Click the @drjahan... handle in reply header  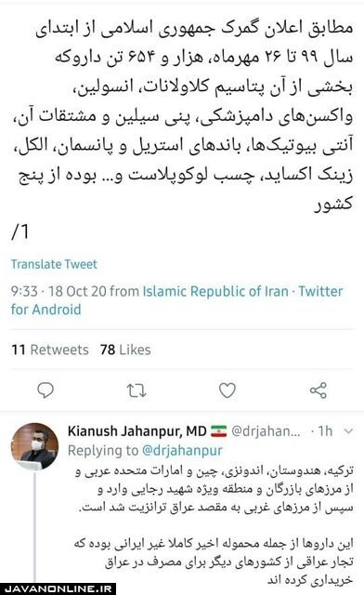pyautogui.click(x=266, y=431)
